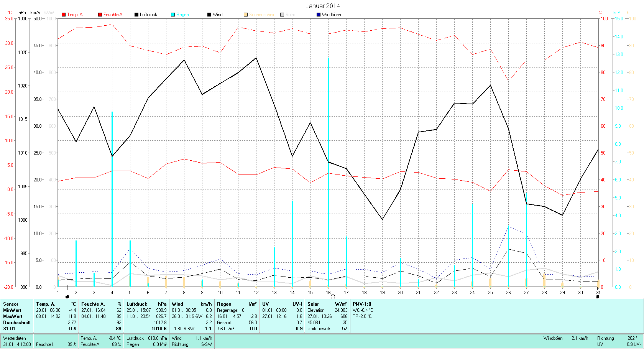The image size is (644, 349).
Task: Click the red Feuchte A. legend swatch
Action: pos(100,15)
